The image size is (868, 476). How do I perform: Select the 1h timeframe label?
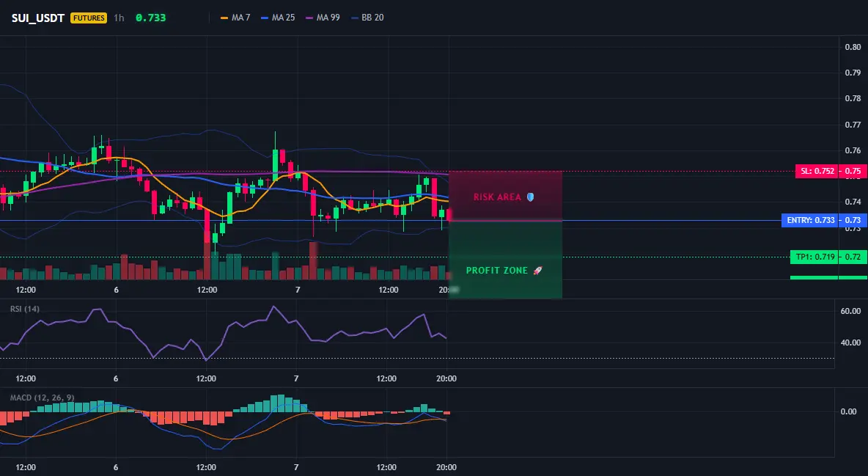pyautogui.click(x=119, y=18)
